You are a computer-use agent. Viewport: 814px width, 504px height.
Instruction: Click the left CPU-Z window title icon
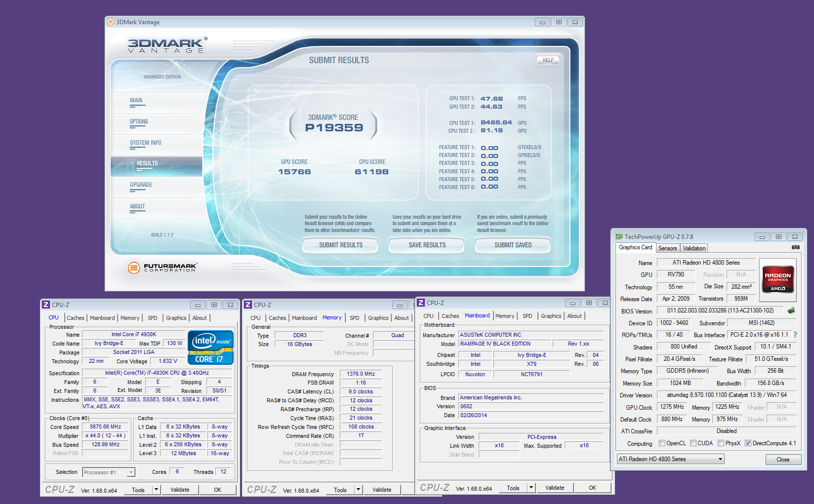coord(46,305)
